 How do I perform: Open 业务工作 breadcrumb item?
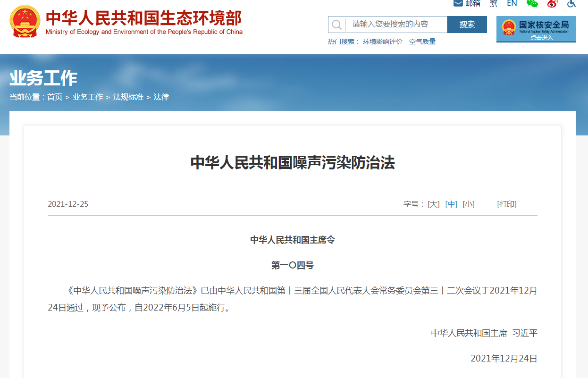(88, 97)
